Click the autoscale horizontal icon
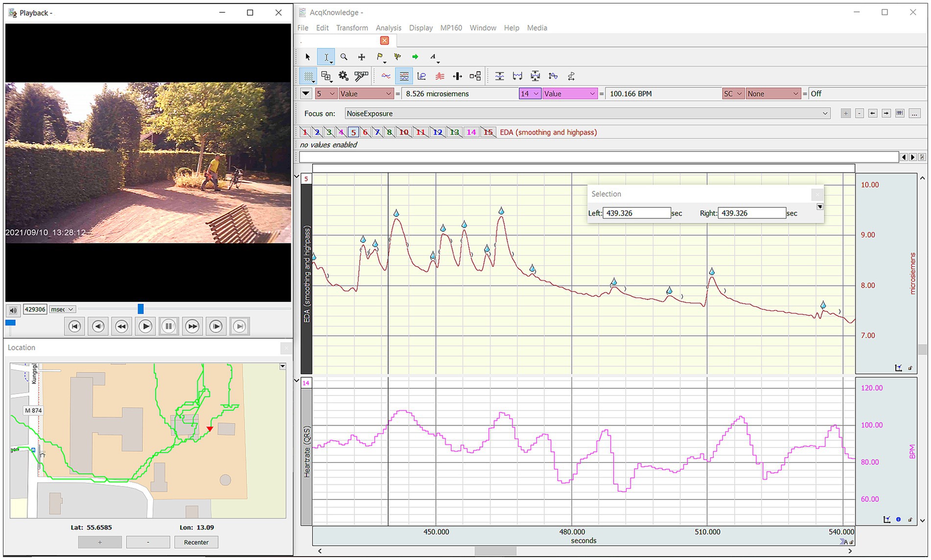This screenshot has height=560, width=931. tap(517, 76)
